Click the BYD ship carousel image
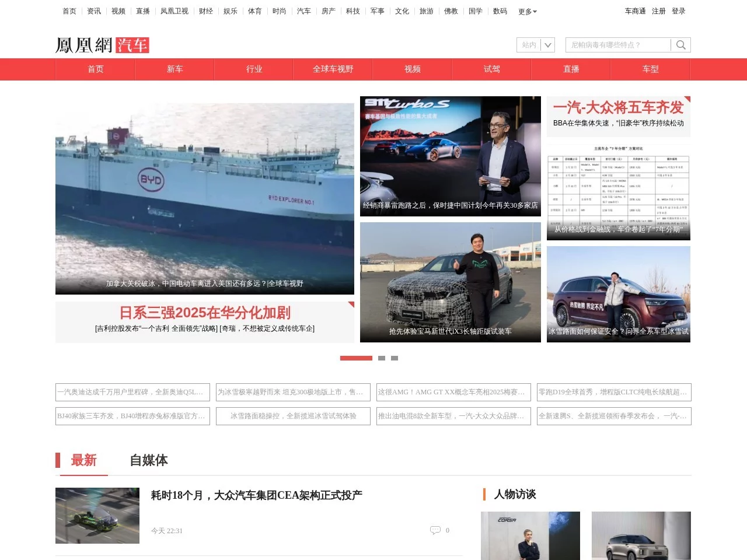The height and width of the screenshot is (560, 747). tap(204, 195)
